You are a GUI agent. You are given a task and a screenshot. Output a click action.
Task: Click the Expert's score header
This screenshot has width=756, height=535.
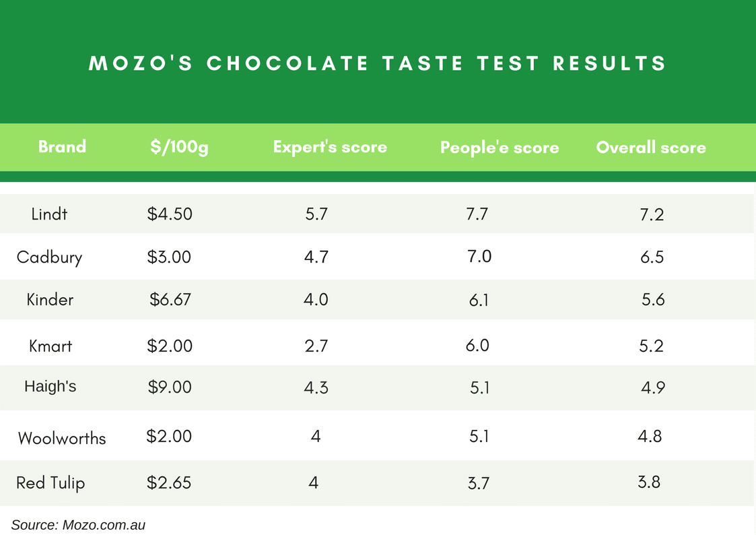coord(330,147)
